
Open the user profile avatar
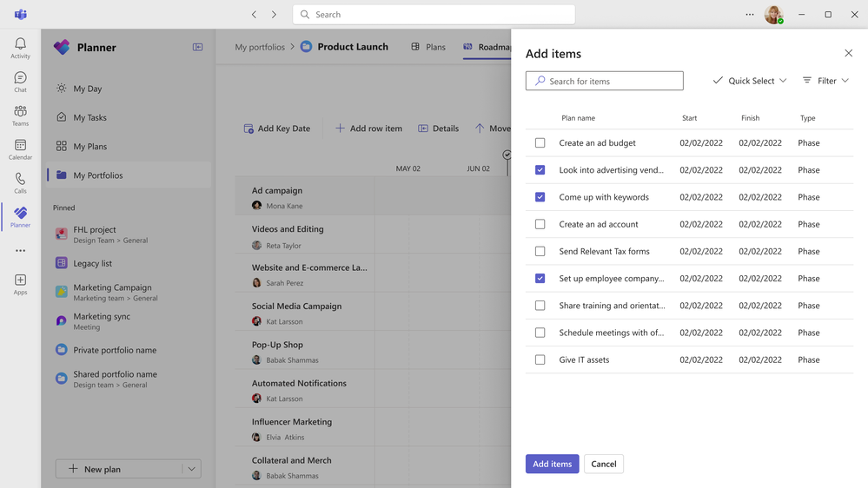click(772, 15)
